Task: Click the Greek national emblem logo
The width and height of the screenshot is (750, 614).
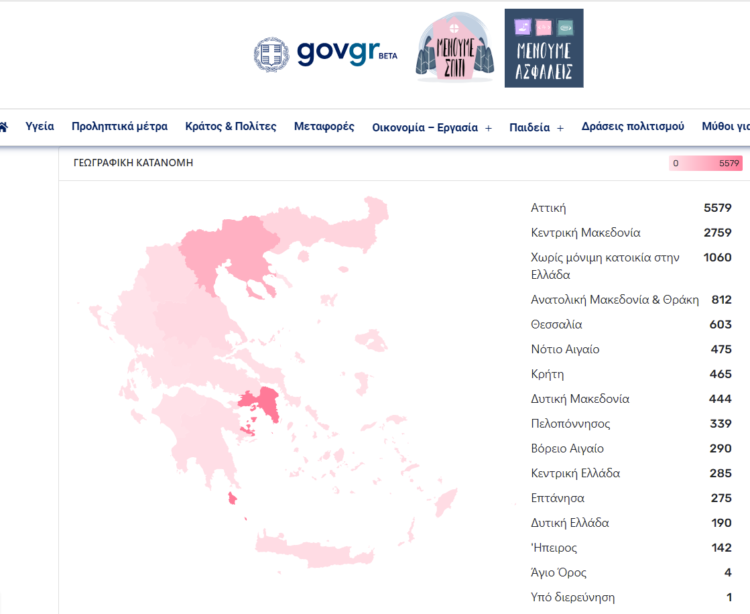Action: [x=271, y=54]
